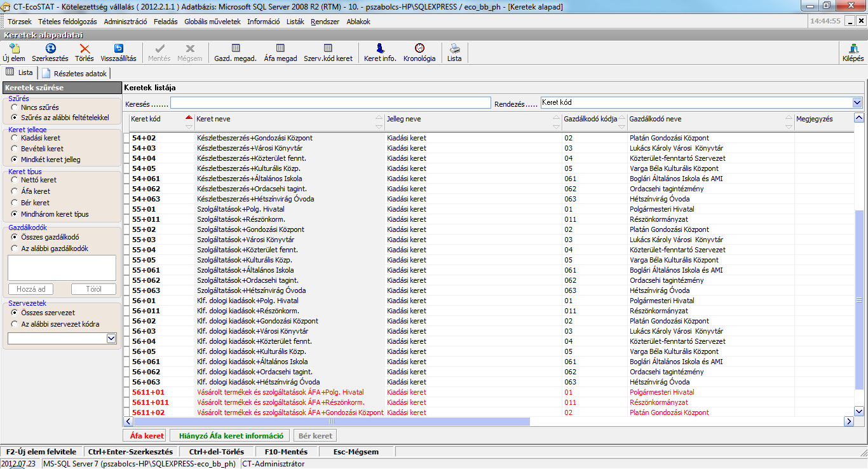Open Kronológia clock icon

419,48
